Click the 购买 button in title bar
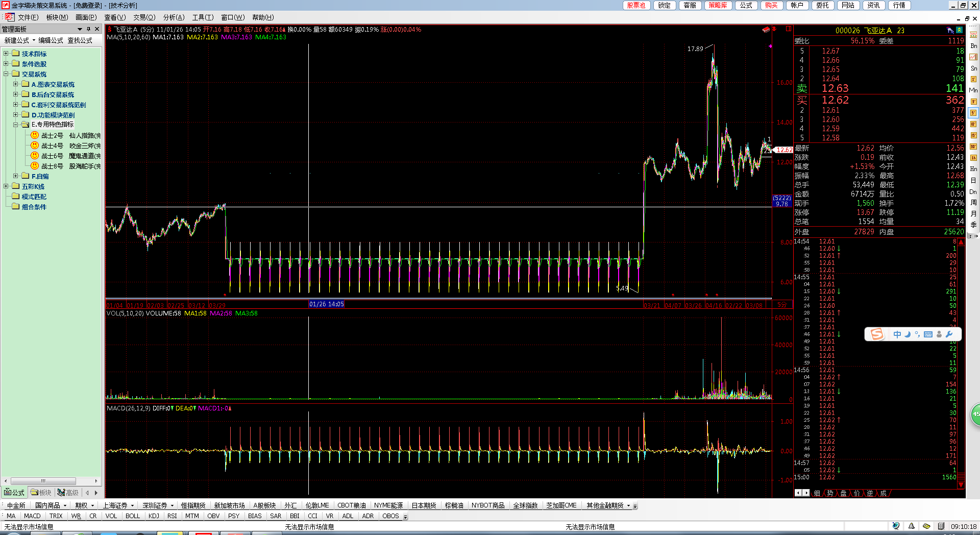980x535 pixels. pos(771,5)
